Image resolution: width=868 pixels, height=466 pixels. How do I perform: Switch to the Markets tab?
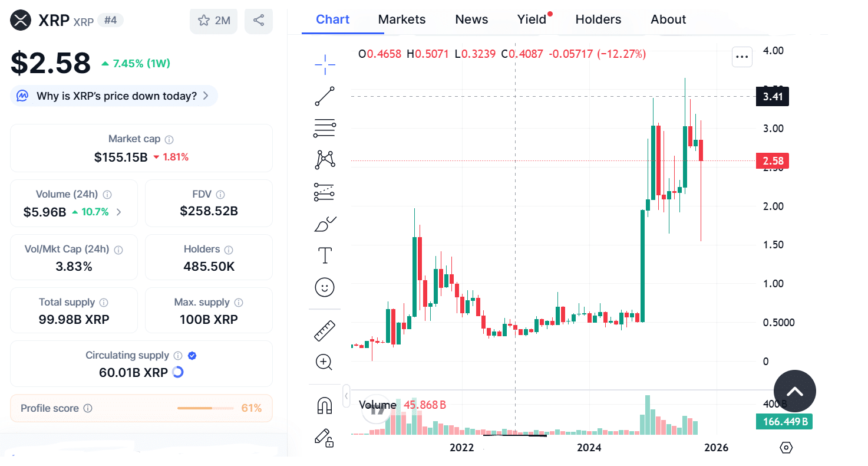coord(401,19)
